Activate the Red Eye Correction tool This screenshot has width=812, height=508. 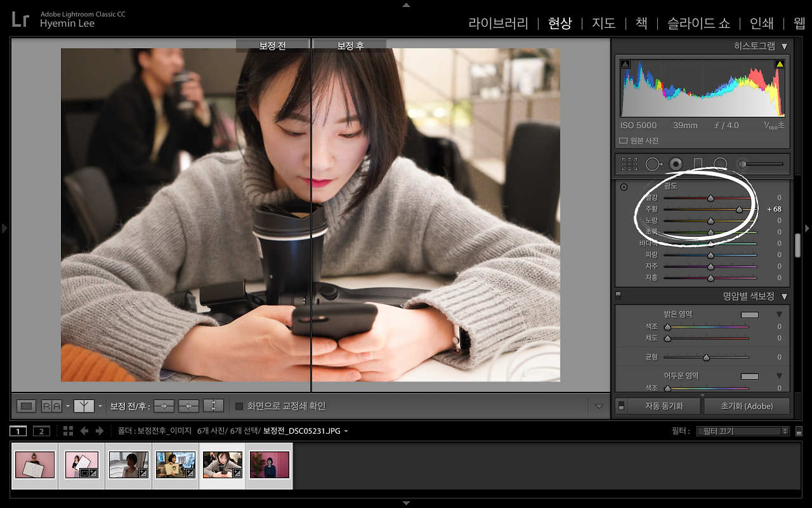(x=676, y=164)
